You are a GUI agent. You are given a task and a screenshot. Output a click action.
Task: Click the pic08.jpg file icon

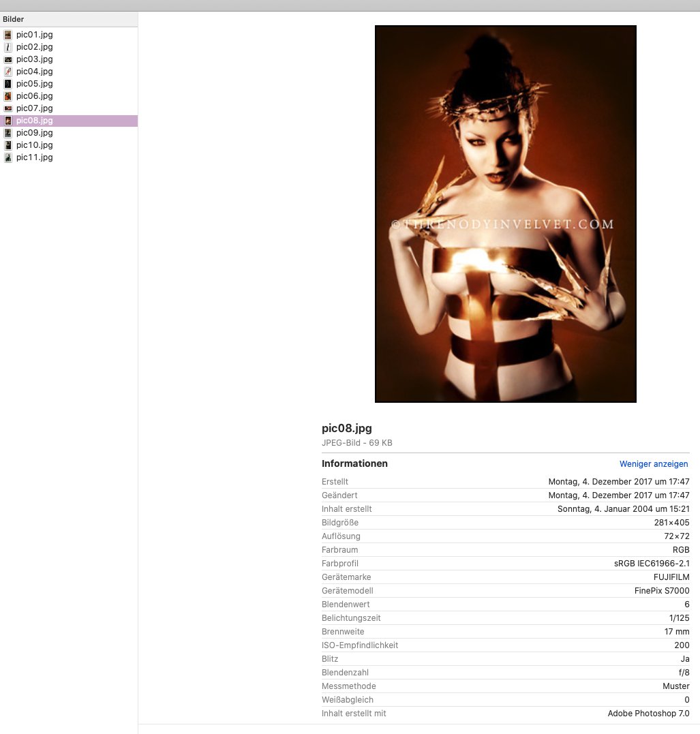8,121
